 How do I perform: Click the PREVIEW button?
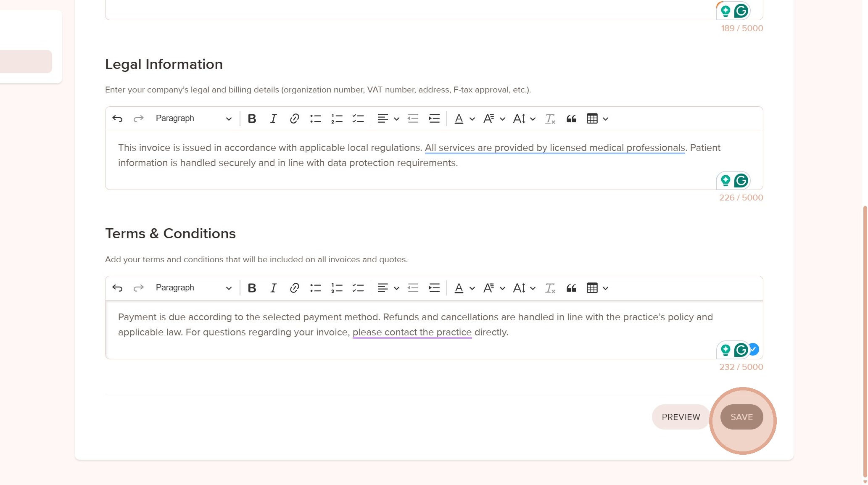[681, 417]
